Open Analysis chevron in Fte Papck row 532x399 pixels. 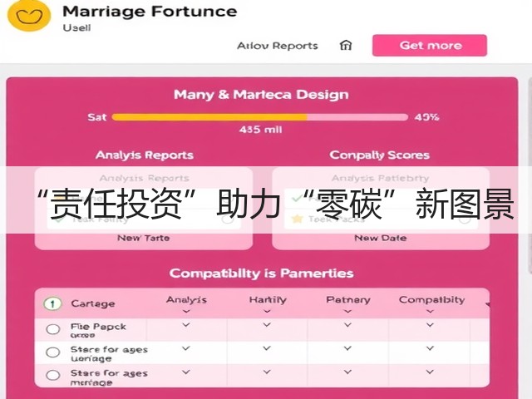186,325
